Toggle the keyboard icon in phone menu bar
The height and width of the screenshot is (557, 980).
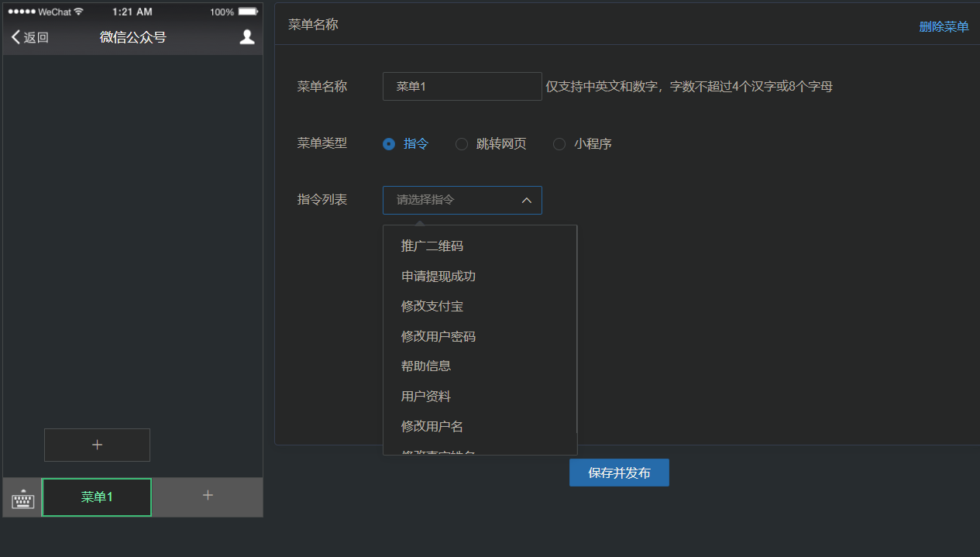click(22, 498)
